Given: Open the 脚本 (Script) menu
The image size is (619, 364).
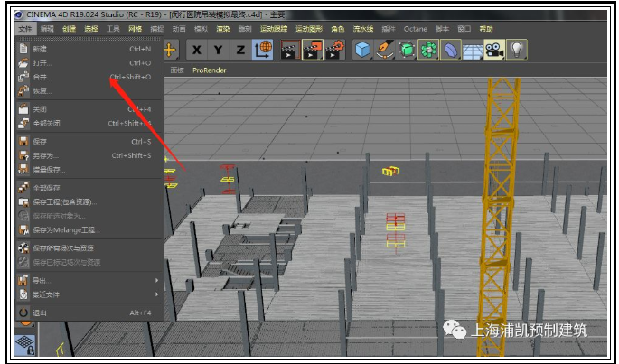Looking at the screenshot, I should pos(442,29).
